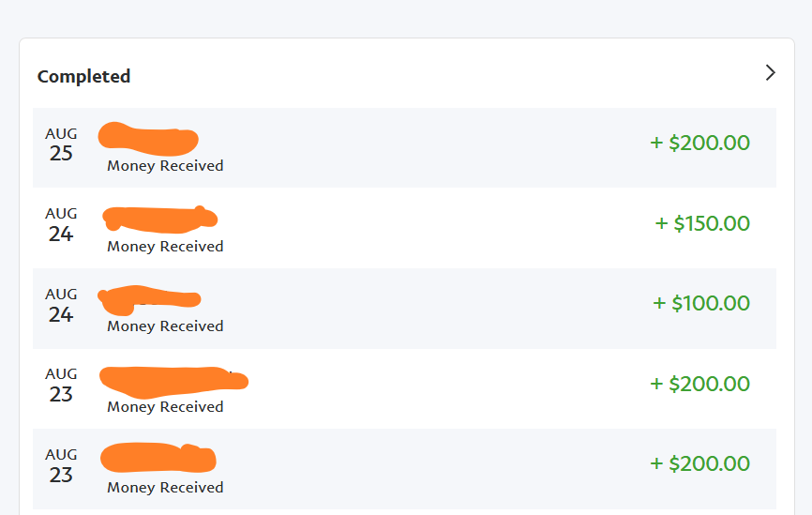Screen dimensions: 812x515
Task: Open the Completed section chevron arrow
Action: tap(770, 72)
